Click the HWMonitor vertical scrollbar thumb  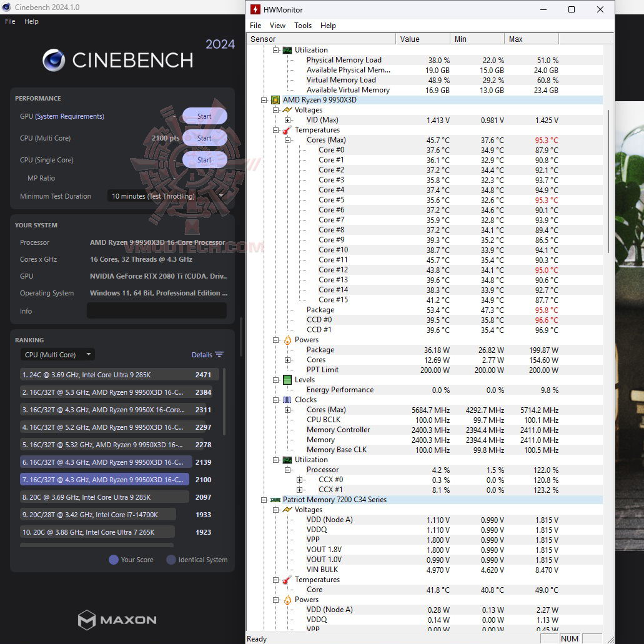pyautogui.click(x=608, y=181)
